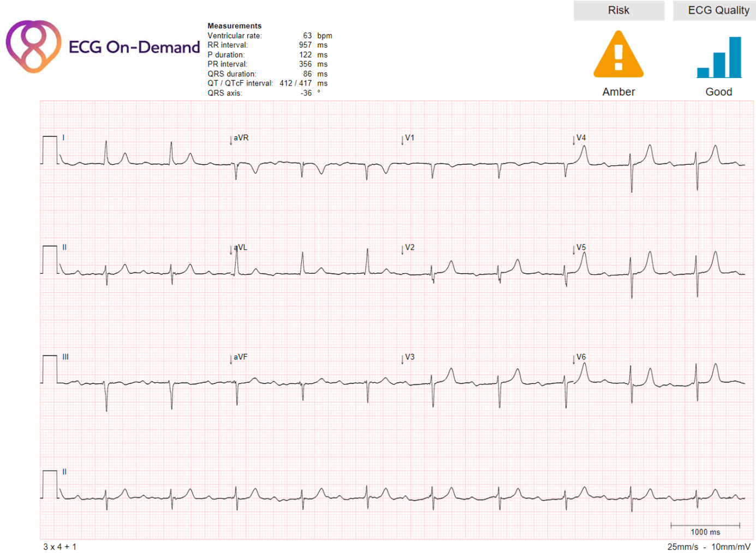Click the Good quality label
Viewport: 756px width, 553px height.
[719, 92]
